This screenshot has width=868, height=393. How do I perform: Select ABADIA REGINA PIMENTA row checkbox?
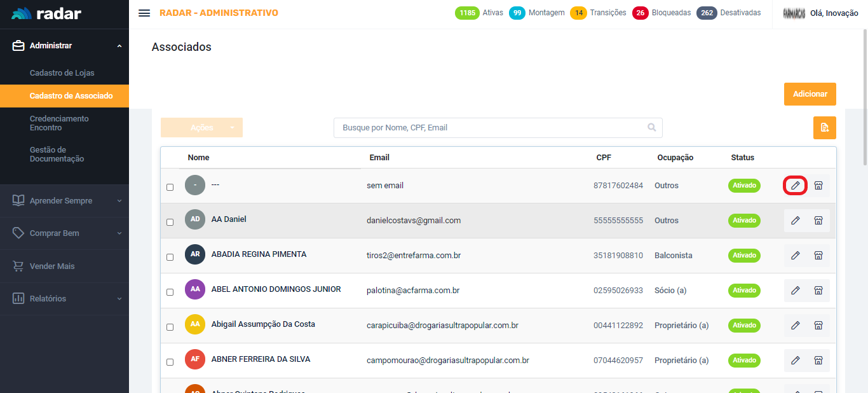(170, 258)
